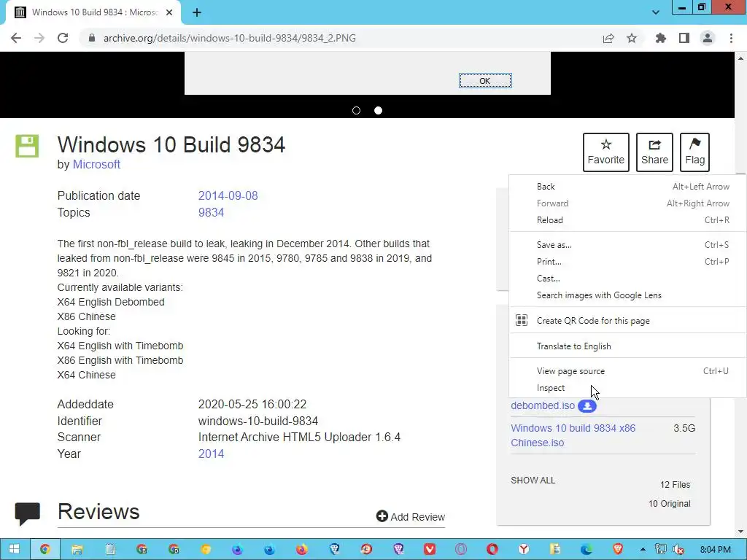747x560 pixels.
Task: Choose Reload in the context menu
Action: (627, 220)
